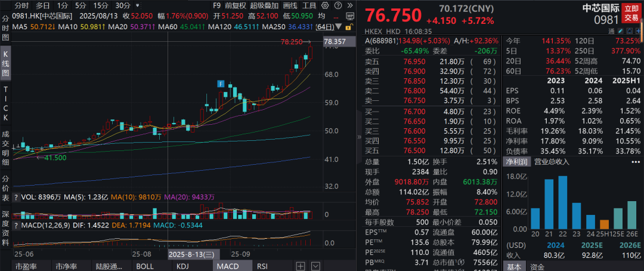The height and width of the screenshot is (271, 644).
Task: Add indicator with plus grid icon
Action: (301, 266)
